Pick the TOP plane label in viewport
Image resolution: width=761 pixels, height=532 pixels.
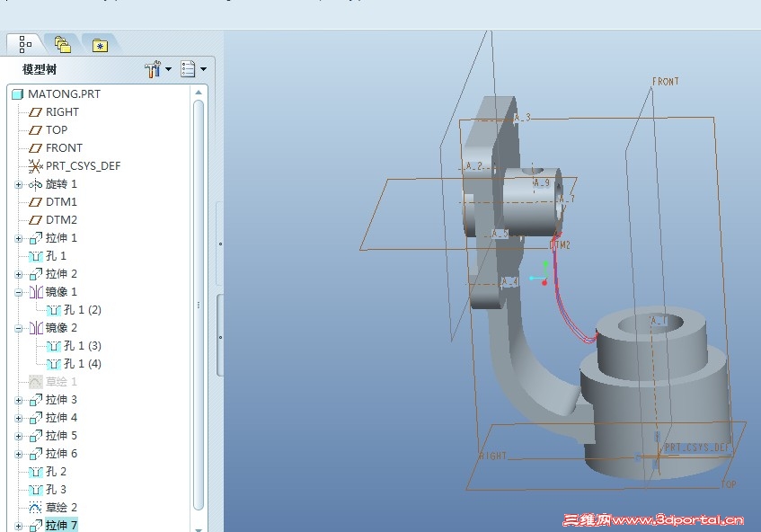[x=729, y=484]
